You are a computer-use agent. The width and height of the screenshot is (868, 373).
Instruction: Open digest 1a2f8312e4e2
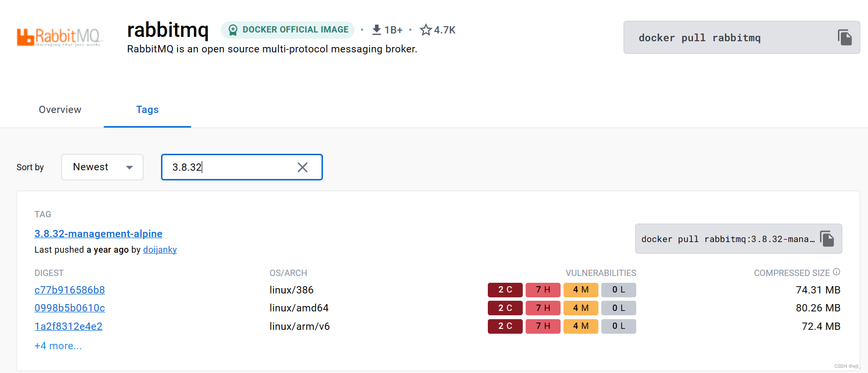pos(68,326)
